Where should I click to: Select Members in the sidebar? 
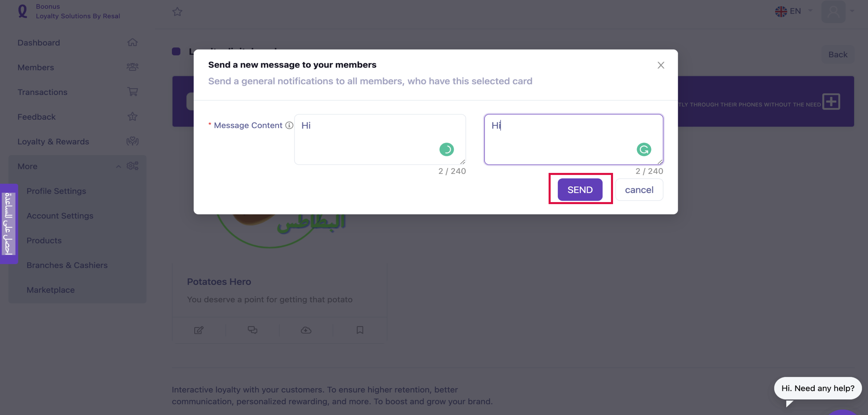pos(36,67)
